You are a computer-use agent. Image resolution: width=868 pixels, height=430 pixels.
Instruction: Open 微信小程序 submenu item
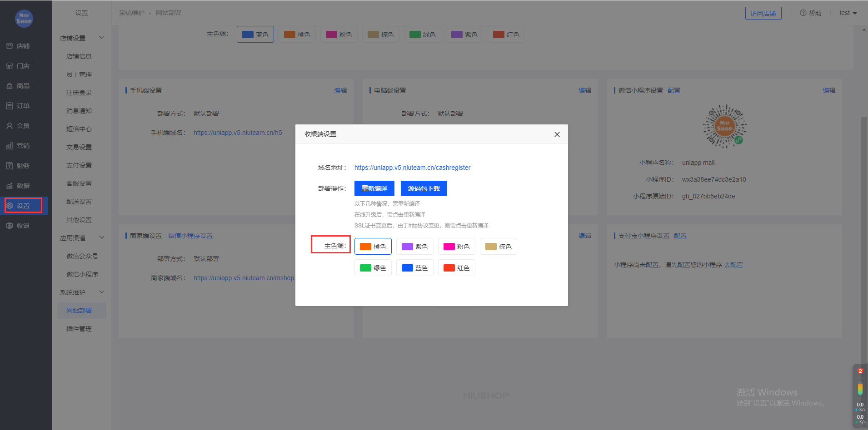point(82,274)
